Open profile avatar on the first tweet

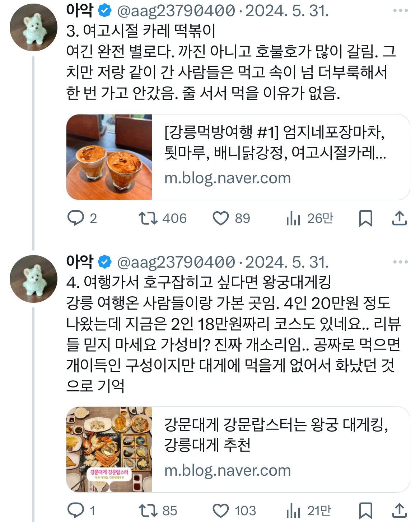(x=33, y=28)
